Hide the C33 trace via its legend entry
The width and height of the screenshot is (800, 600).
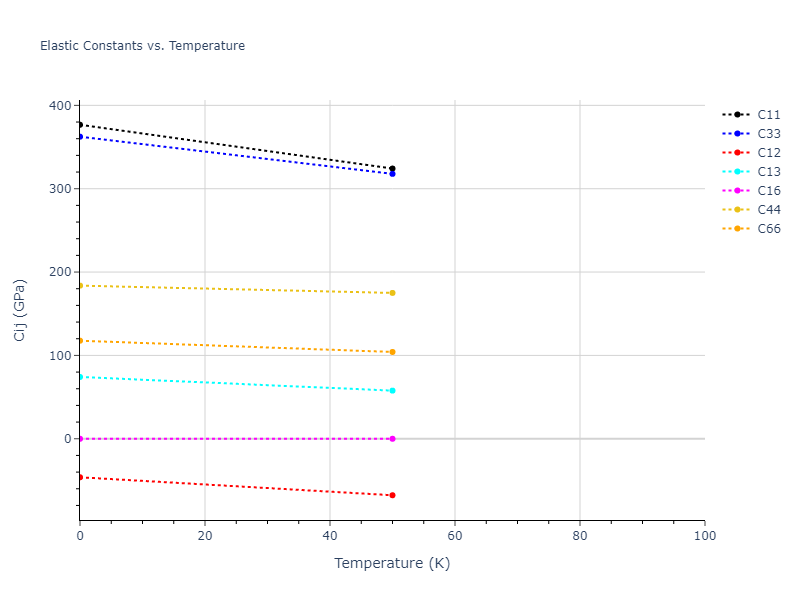pyautogui.click(x=768, y=134)
